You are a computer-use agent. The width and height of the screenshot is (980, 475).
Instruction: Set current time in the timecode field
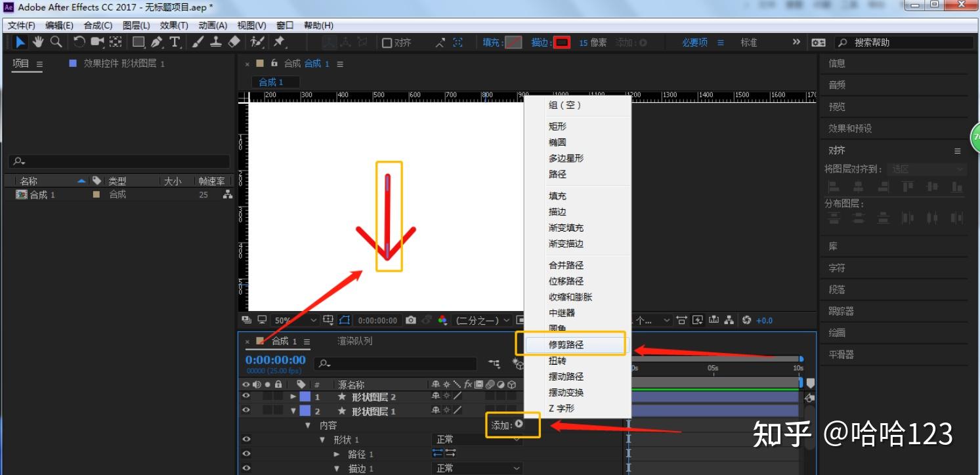[x=276, y=360]
